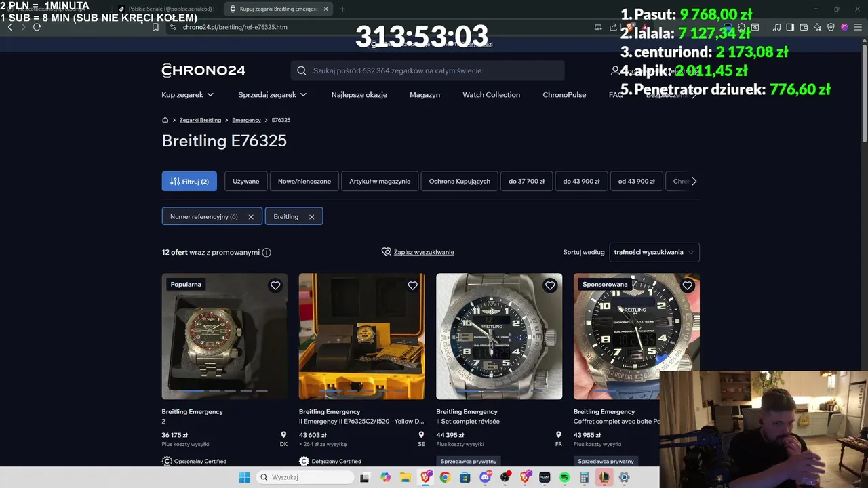Open Discord from the taskbar
The image size is (868, 488).
(485, 477)
